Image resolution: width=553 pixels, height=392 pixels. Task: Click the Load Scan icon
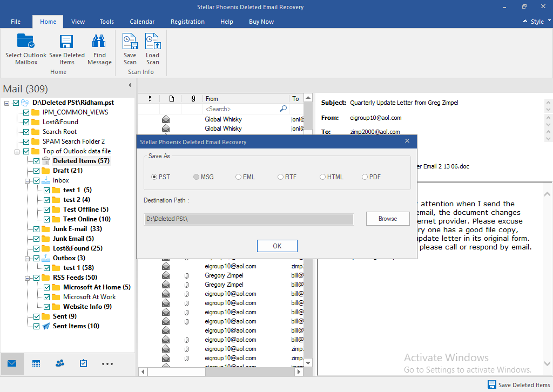tap(153, 41)
